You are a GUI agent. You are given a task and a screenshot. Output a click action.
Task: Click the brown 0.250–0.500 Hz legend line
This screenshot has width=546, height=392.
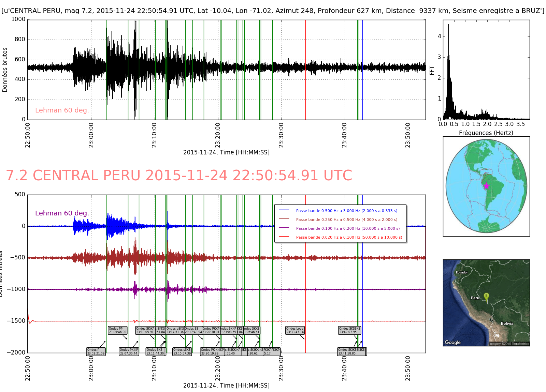tap(284, 219)
